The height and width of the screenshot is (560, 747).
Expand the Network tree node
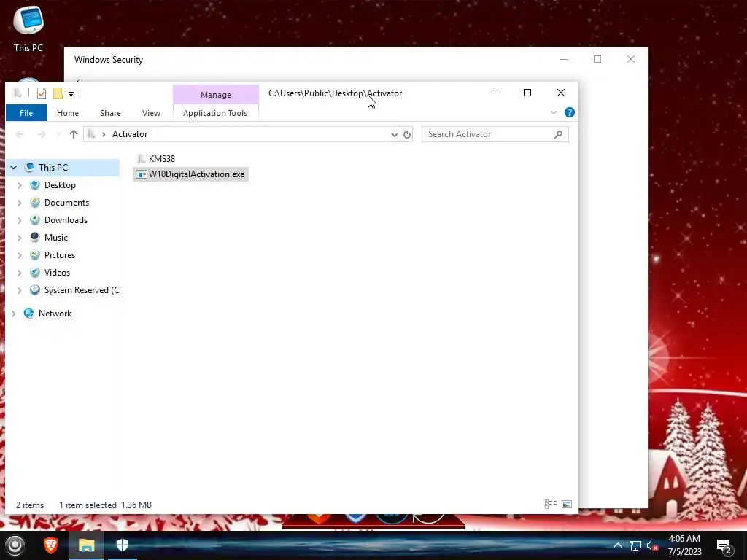pos(14,314)
